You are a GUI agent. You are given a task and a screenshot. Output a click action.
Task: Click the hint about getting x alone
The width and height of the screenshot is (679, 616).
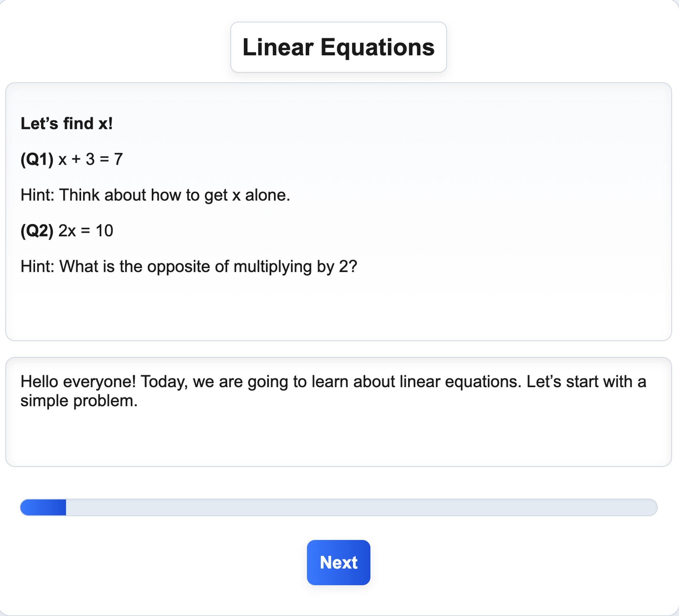155,195
